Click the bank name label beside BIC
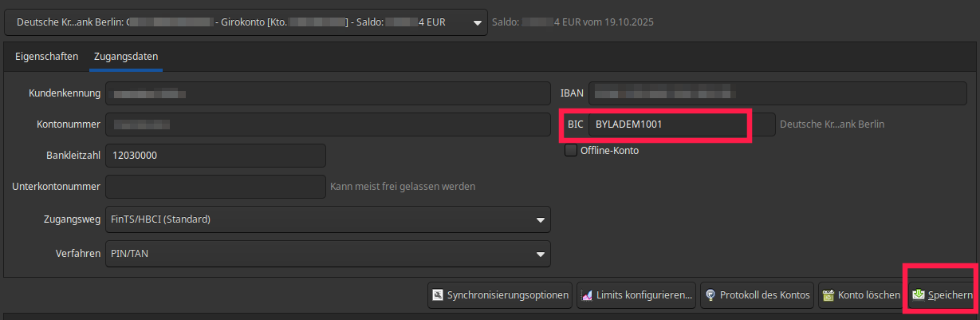Screen dimensions: 980x320 click(832, 124)
